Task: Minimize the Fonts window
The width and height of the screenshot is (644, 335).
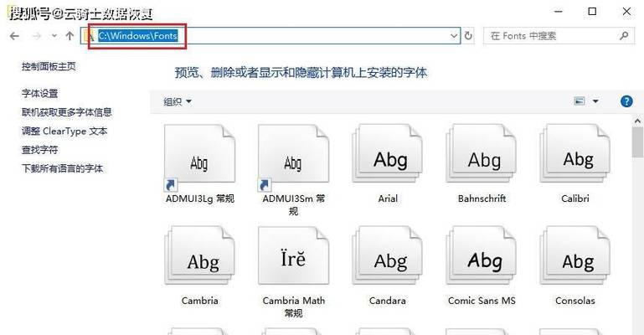Action: pos(558,12)
